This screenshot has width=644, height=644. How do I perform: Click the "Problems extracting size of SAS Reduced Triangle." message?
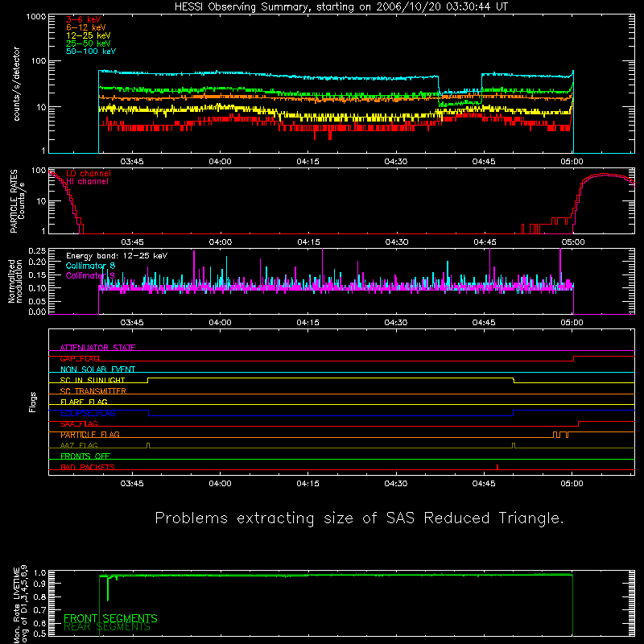[359, 518]
